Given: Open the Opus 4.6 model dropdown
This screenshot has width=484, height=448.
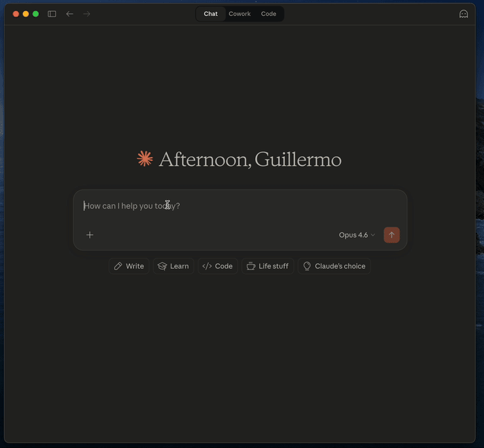Looking at the screenshot, I should pyautogui.click(x=357, y=235).
